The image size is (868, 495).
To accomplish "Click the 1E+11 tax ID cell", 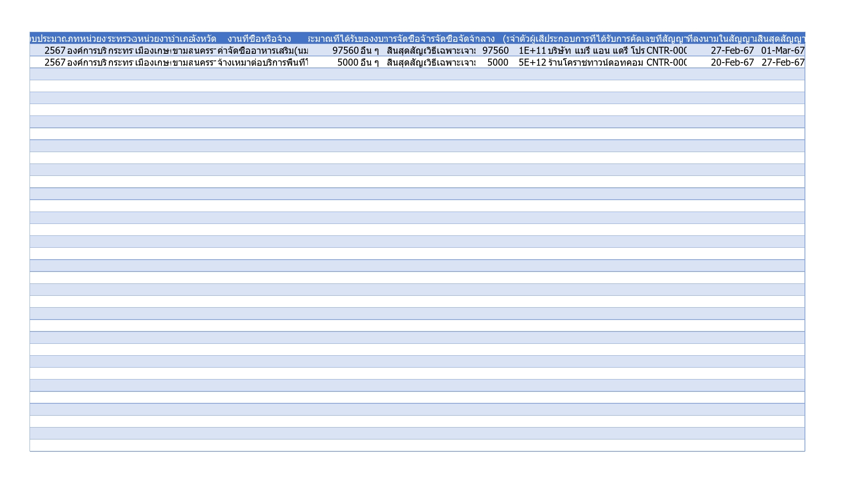I will click(531, 51).
